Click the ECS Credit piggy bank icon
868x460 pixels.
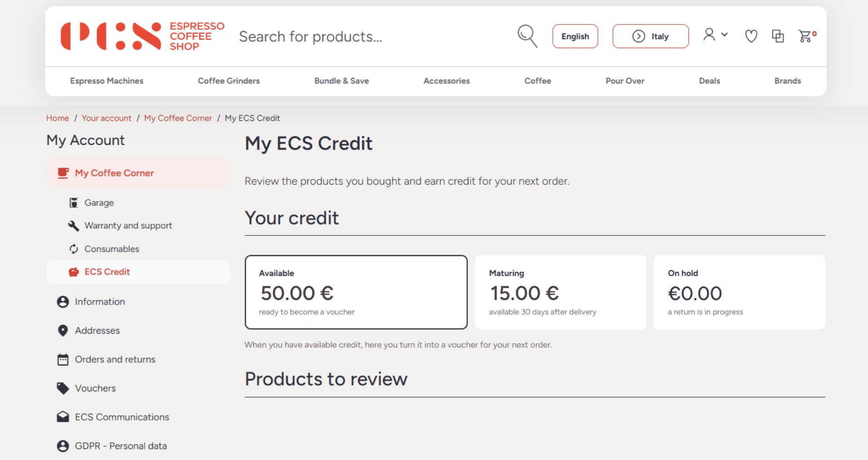tap(74, 272)
